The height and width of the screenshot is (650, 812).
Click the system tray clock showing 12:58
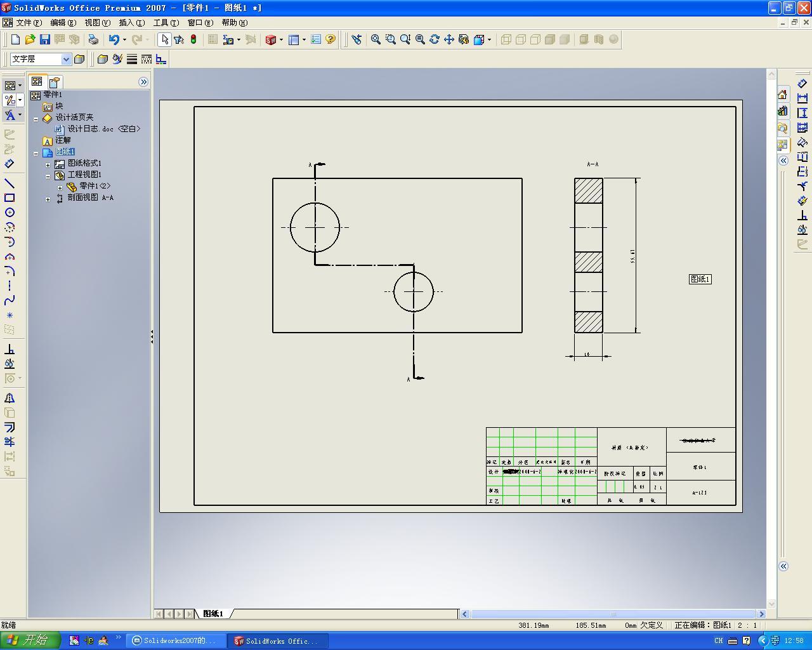click(794, 641)
